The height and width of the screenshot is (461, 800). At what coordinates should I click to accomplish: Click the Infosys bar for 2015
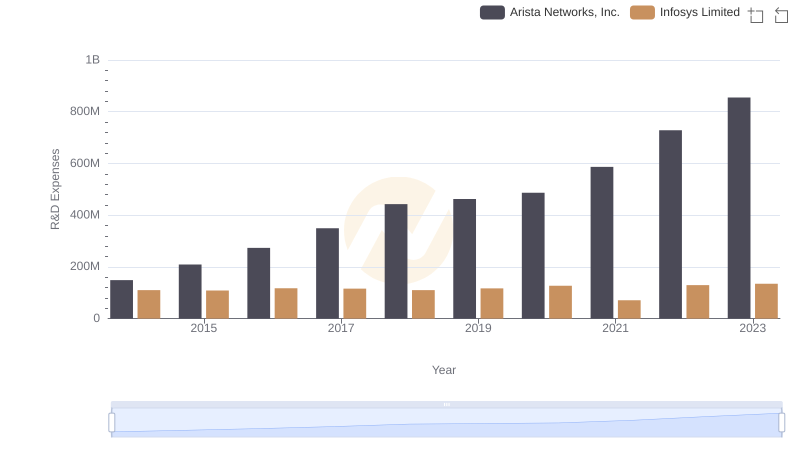[x=217, y=304]
